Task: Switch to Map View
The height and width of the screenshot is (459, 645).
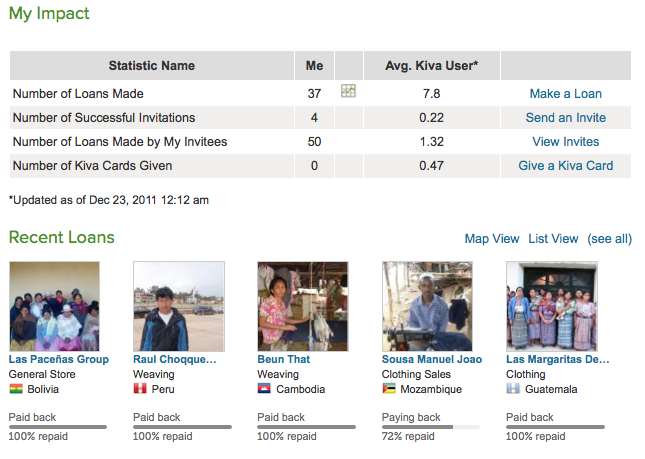Action: (x=492, y=239)
